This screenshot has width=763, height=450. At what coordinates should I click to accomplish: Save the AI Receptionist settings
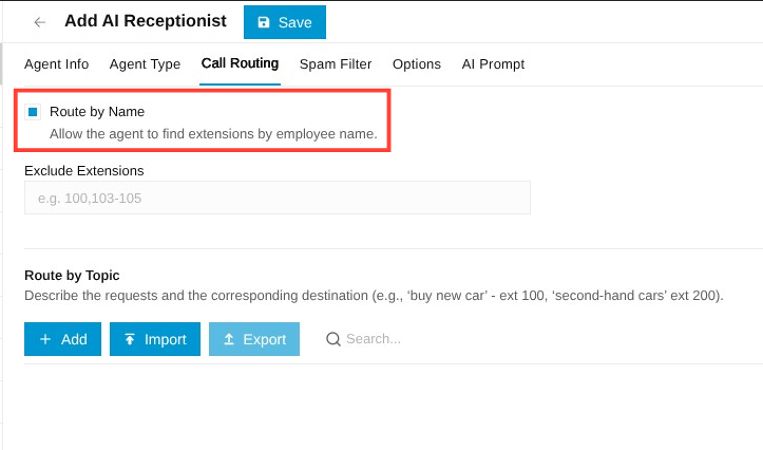285,22
